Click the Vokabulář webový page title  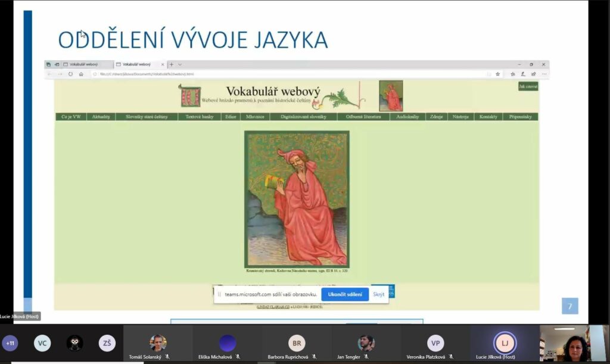[x=273, y=91]
